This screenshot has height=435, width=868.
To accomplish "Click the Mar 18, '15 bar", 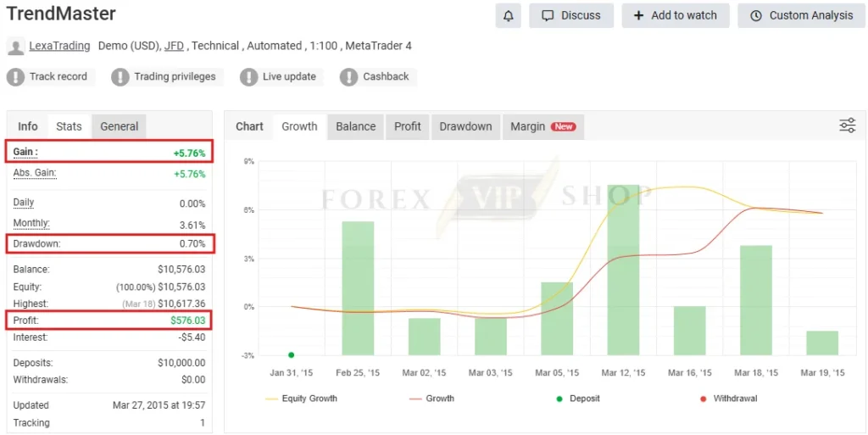I will click(x=756, y=300).
